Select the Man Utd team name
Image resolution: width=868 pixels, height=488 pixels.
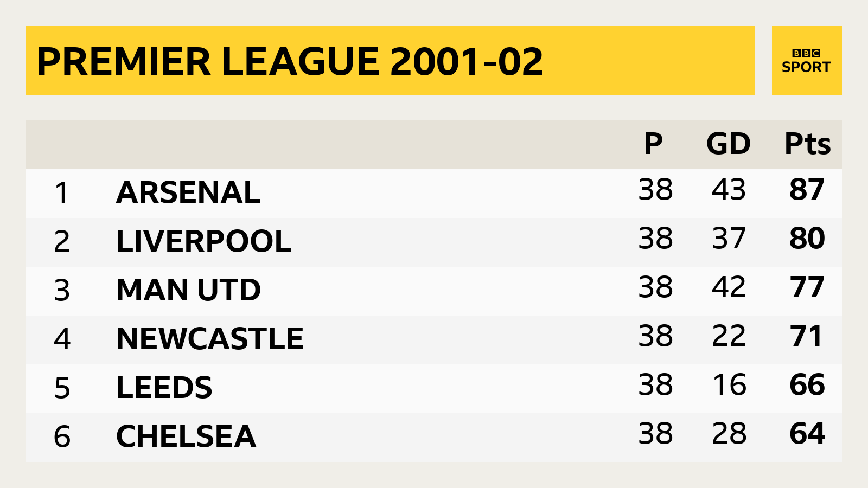pyautogui.click(x=188, y=290)
